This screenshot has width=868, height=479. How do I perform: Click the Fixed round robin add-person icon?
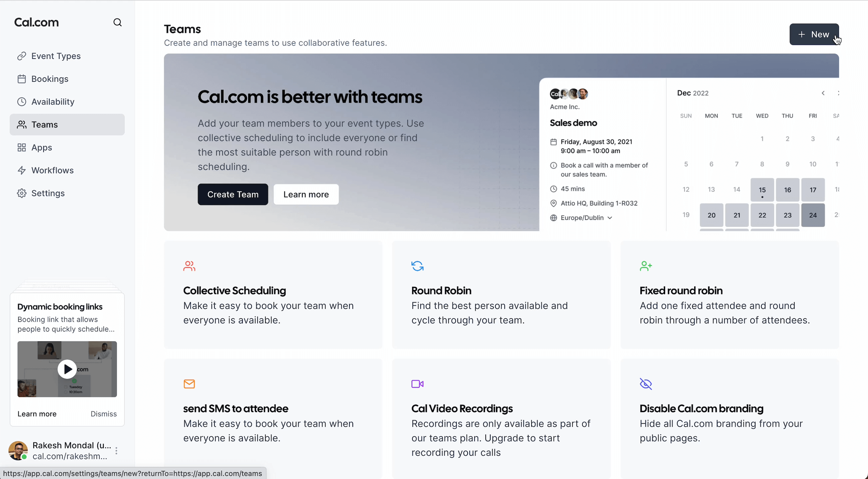[646, 265]
